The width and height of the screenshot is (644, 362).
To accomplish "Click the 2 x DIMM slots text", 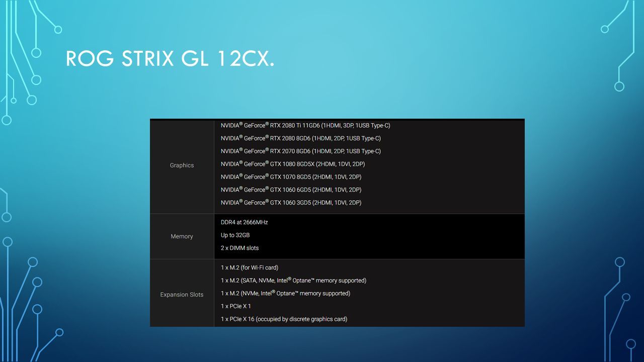I will [x=239, y=248].
